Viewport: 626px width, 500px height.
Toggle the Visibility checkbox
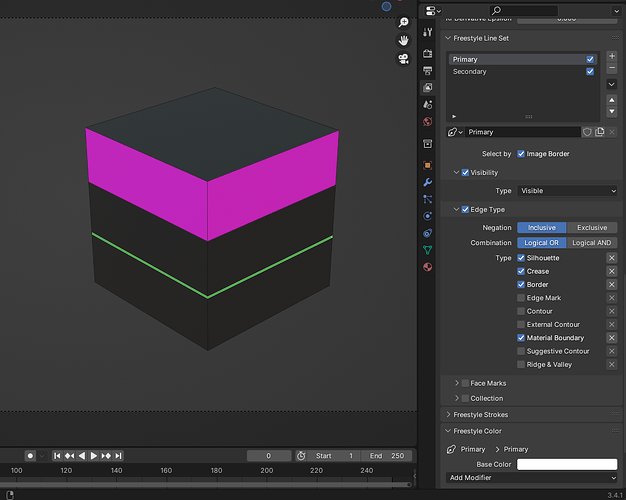click(x=465, y=173)
